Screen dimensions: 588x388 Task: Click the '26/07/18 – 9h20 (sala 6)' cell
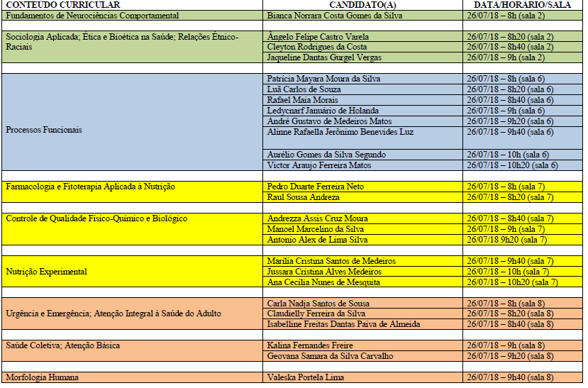(x=523, y=121)
